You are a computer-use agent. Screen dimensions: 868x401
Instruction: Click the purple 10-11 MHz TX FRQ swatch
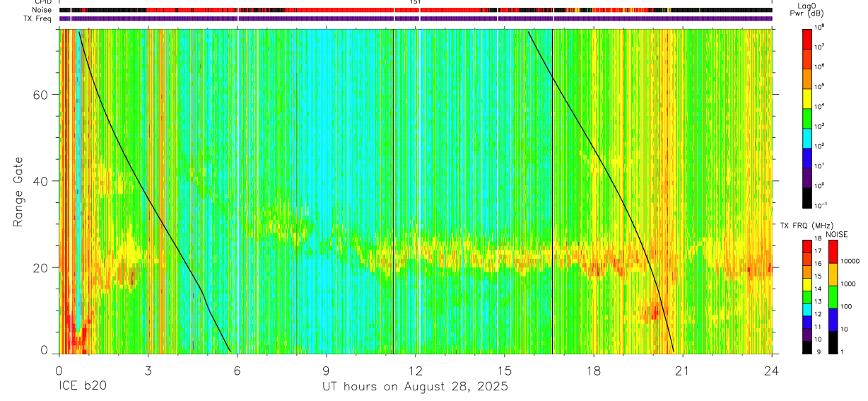click(807, 335)
